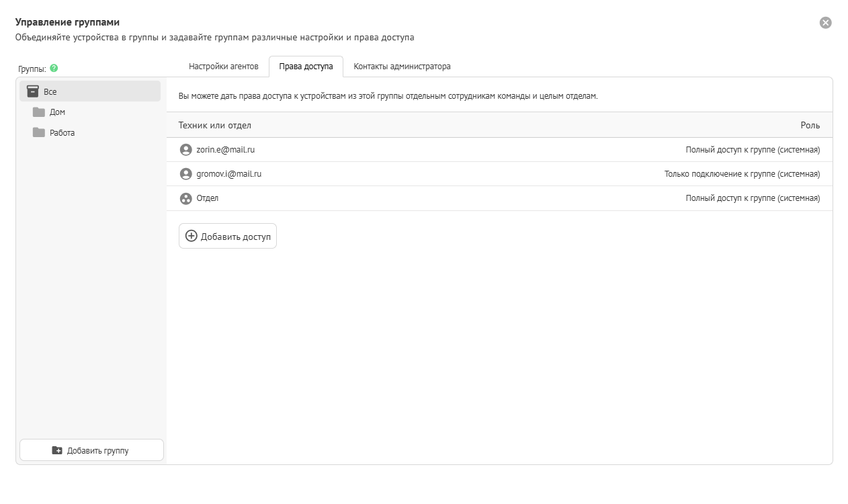Click the archive box icon for Все
Image resolution: width=848 pixels, height=504 pixels.
point(32,91)
